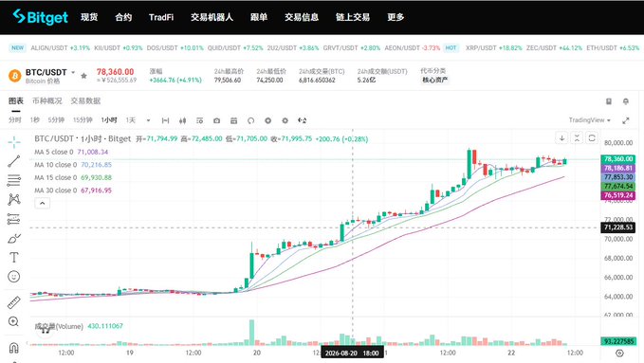
Task: Take a chart snapshot with camera icon
Action: click(x=217, y=120)
